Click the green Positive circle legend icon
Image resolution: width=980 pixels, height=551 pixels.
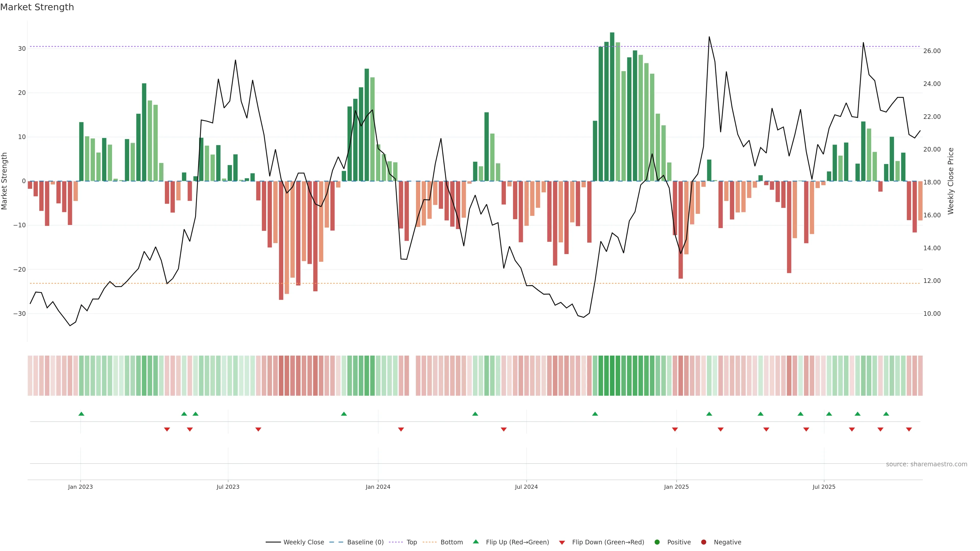click(657, 542)
